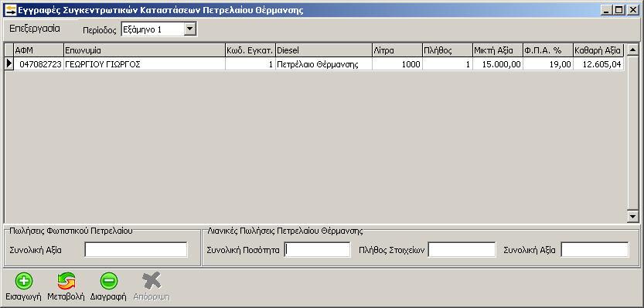
Task: Select the cell ΓΕΩΡΓΙΟΥ ΓΙΩΡΓΟΣ
Action: (x=145, y=64)
